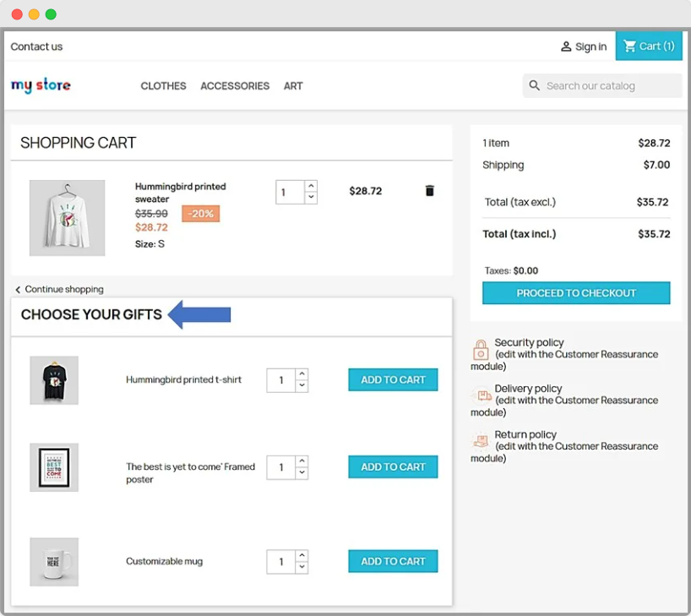The image size is (691, 616).
Task: Follow the Continue shopping link
Action: [x=64, y=289]
